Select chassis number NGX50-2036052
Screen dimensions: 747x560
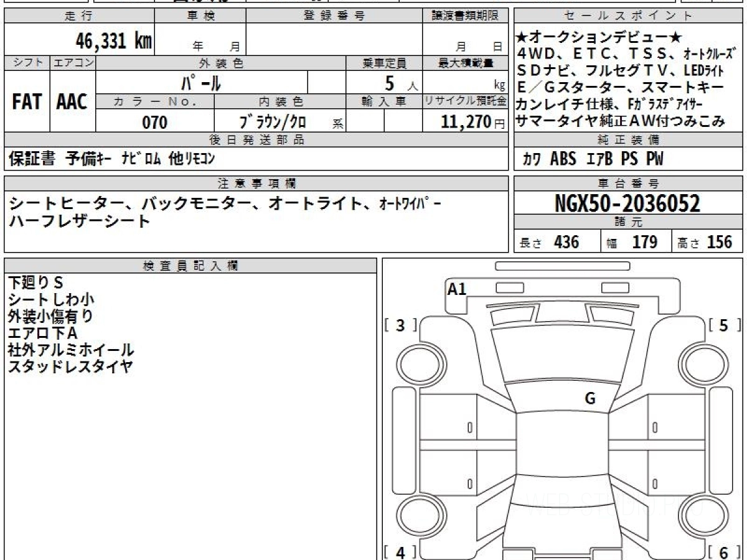click(628, 203)
